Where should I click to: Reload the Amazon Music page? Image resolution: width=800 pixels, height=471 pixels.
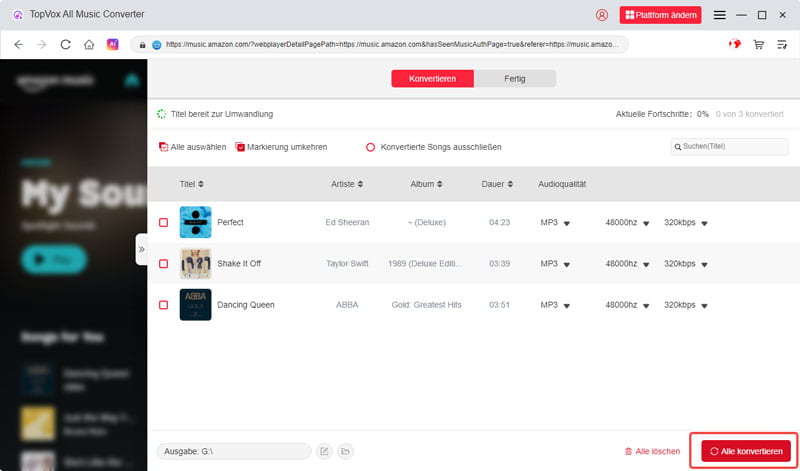(x=66, y=45)
